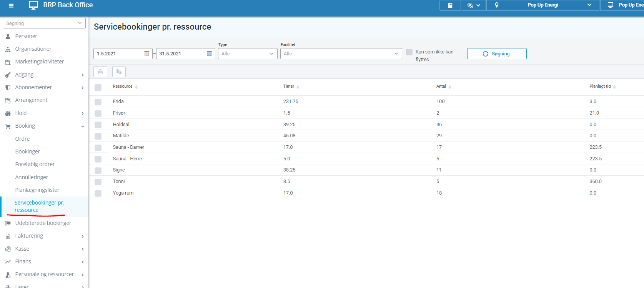Open Ordre in the Booking menu
This screenshot has height=288, width=644.
click(22, 139)
